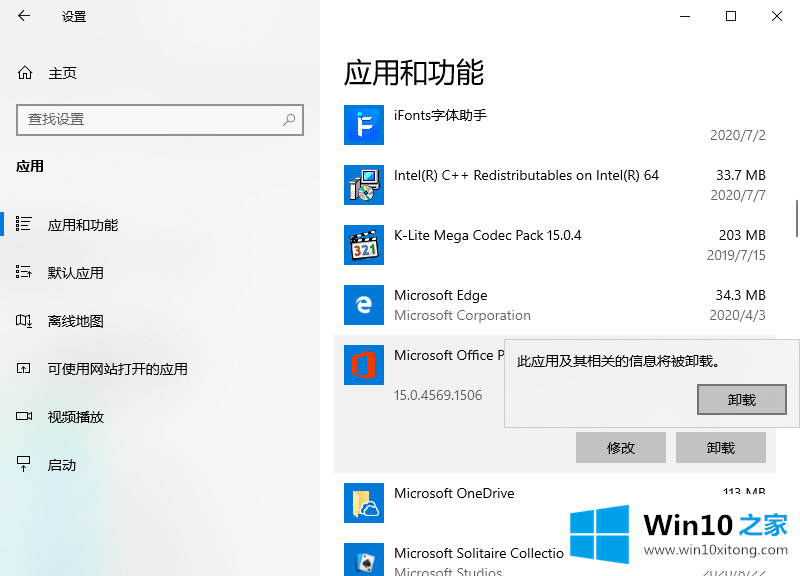The width and height of the screenshot is (800, 576).
Task: Click the Microsoft Solitaire Collection icon
Action: (364, 560)
